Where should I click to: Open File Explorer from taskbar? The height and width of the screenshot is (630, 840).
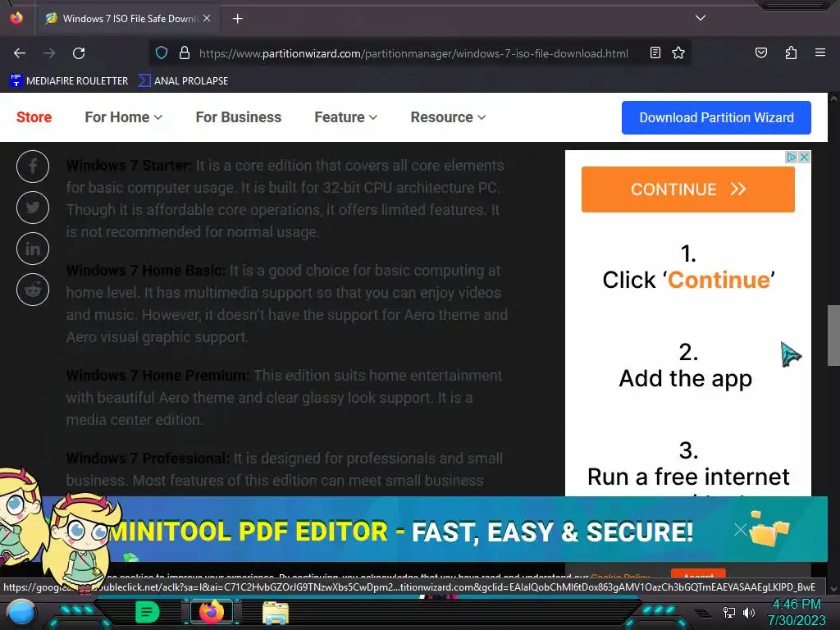[276, 613]
